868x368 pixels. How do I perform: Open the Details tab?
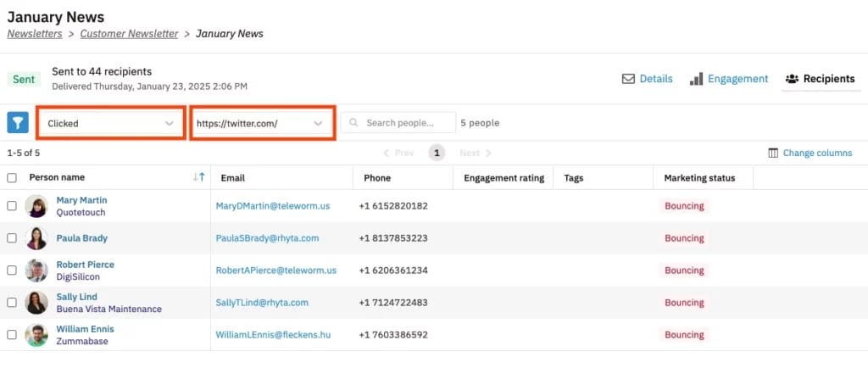point(648,79)
